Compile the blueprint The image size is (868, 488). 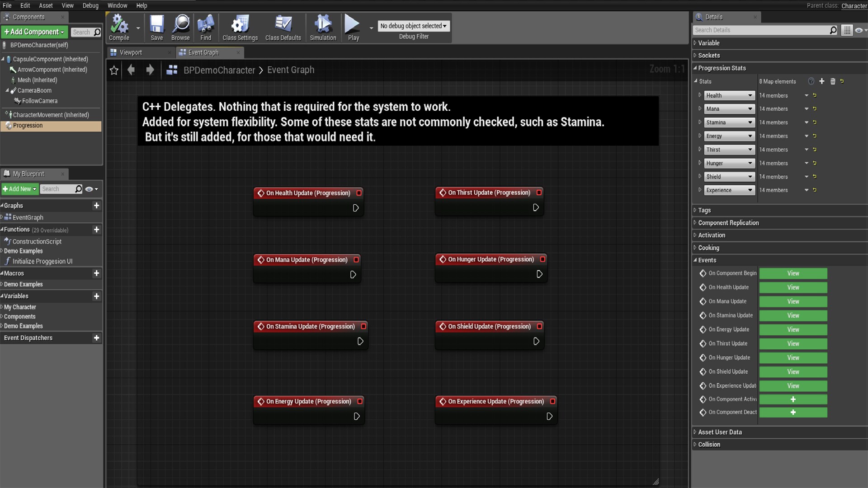pos(119,27)
